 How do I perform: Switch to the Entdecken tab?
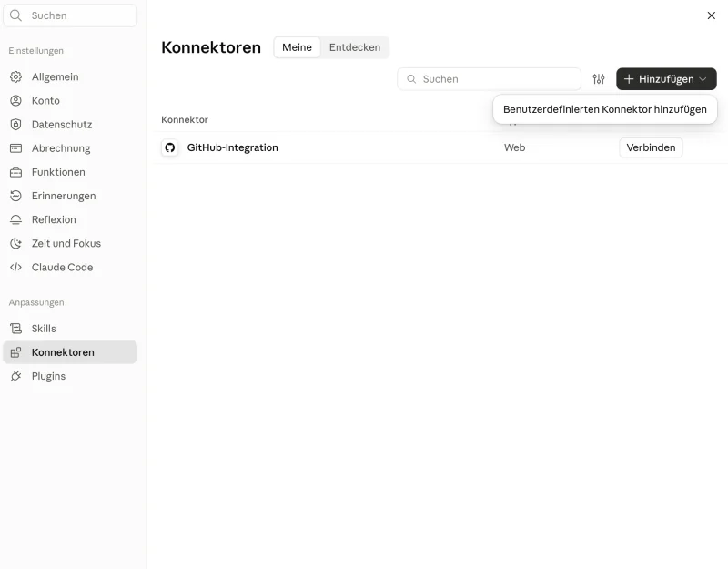coord(355,47)
